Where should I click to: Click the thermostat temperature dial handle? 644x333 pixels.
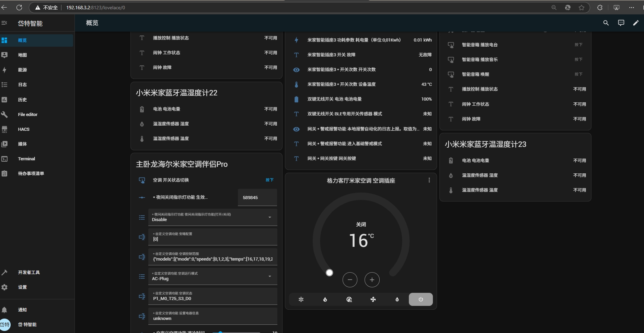[329, 273]
